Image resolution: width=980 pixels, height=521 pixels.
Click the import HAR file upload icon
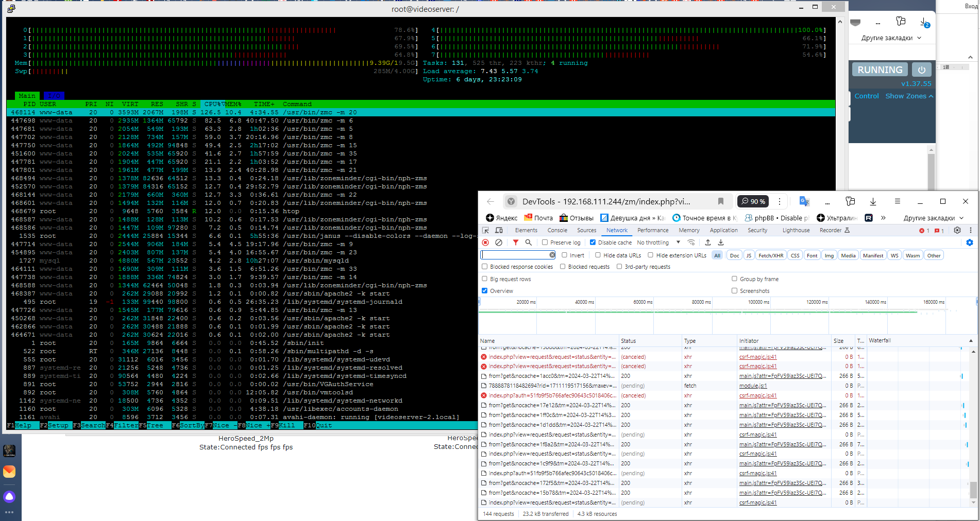[x=708, y=242]
